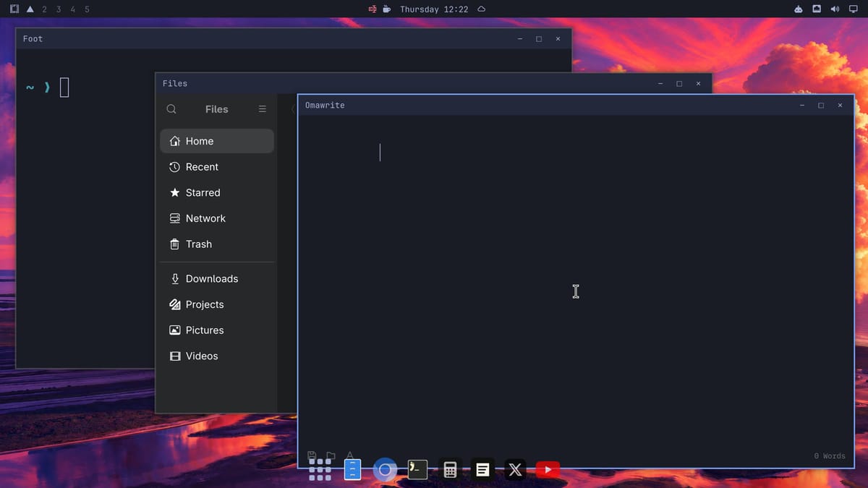Switch to workspace 5
868x488 pixels.
tap(87, 9)
